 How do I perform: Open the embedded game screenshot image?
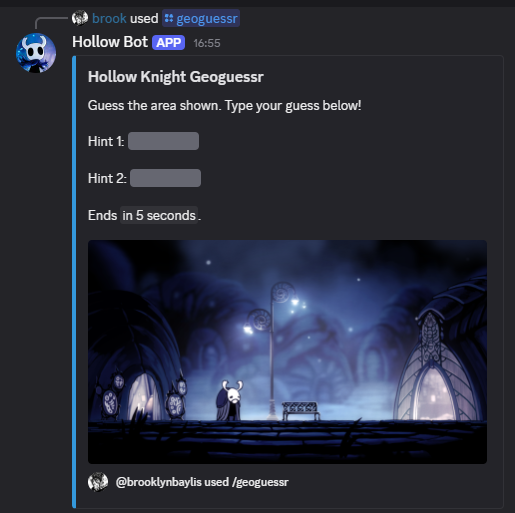pos(287,352)
